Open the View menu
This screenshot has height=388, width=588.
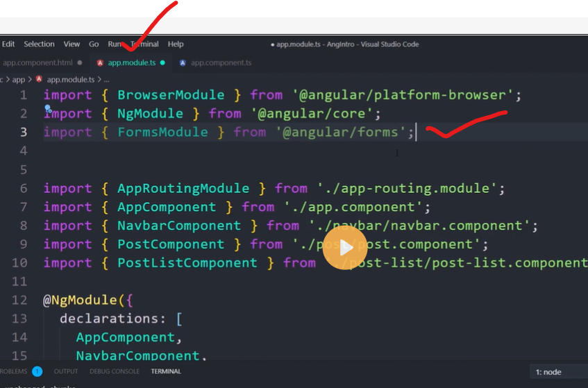pyautogui.click(x=72, y=44)
